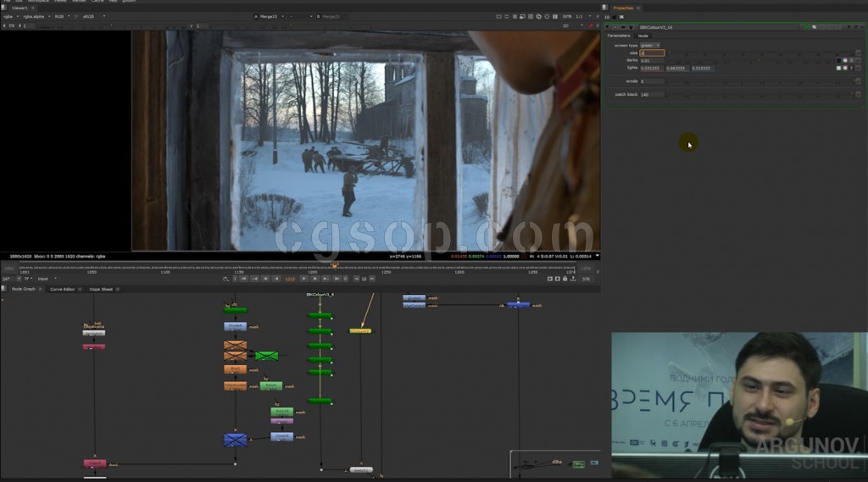Click the properties max panels field 10
This screenshot has width=868, height=482.
tap(607, 17)
